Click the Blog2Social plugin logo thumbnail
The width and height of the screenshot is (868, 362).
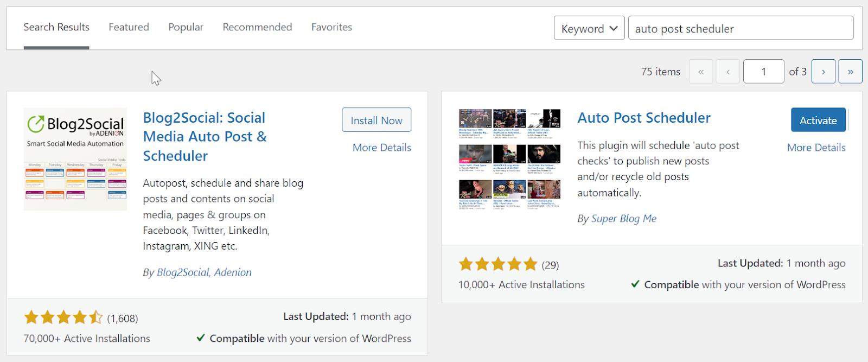pos(75,159)
